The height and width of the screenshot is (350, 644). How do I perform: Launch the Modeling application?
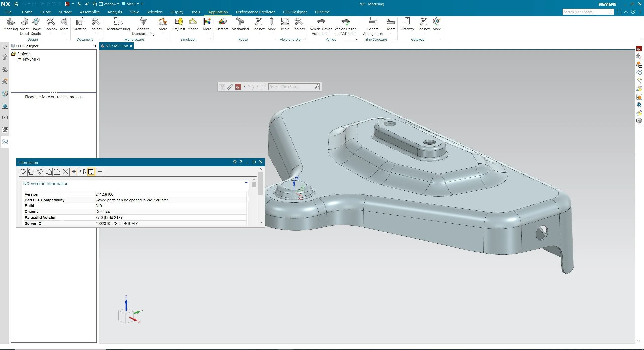pyautogui.click(x=10, y=24)
